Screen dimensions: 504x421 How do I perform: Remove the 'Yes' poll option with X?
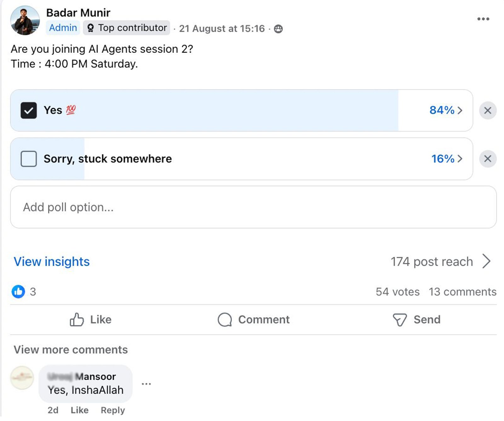(488, 111)
